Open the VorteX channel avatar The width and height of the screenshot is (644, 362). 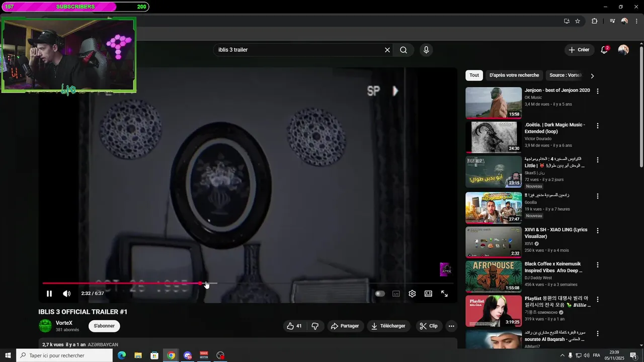(45, 326)
